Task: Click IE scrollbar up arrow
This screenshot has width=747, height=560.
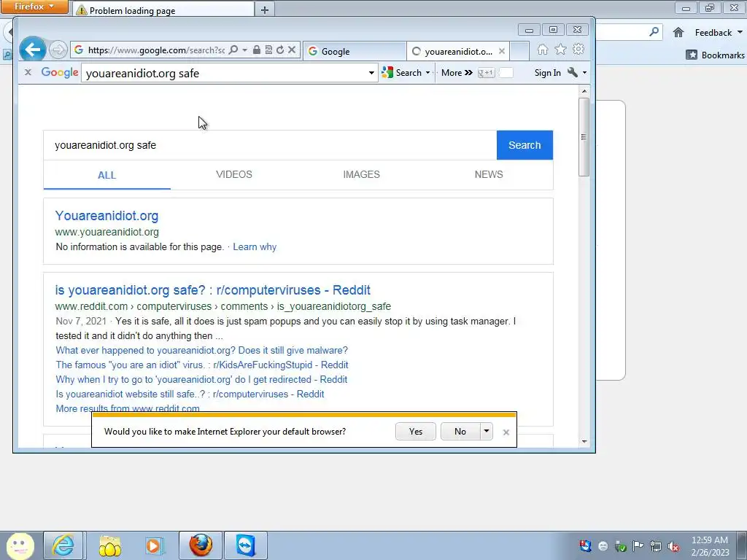Action: point(584,91)
